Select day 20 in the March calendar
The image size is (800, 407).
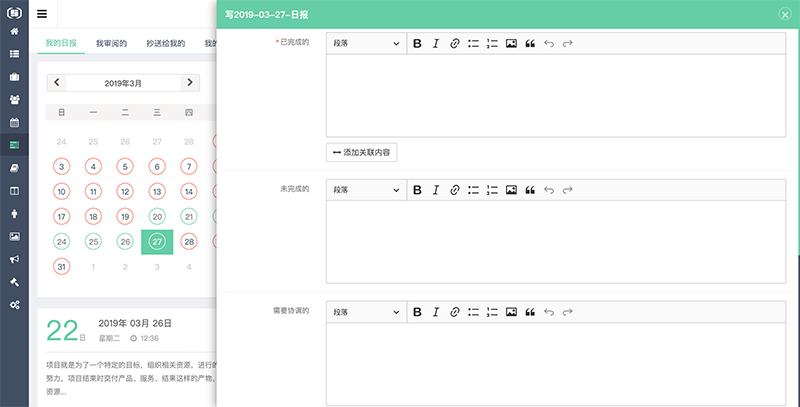pyautogui.click(x=157, y=216)
